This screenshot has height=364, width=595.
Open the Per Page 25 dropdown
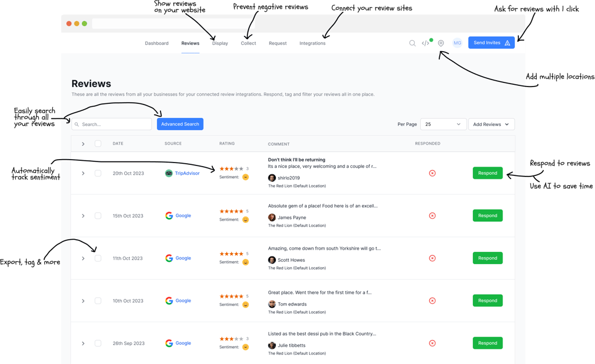pyautogui.click(x=443, y=124)
